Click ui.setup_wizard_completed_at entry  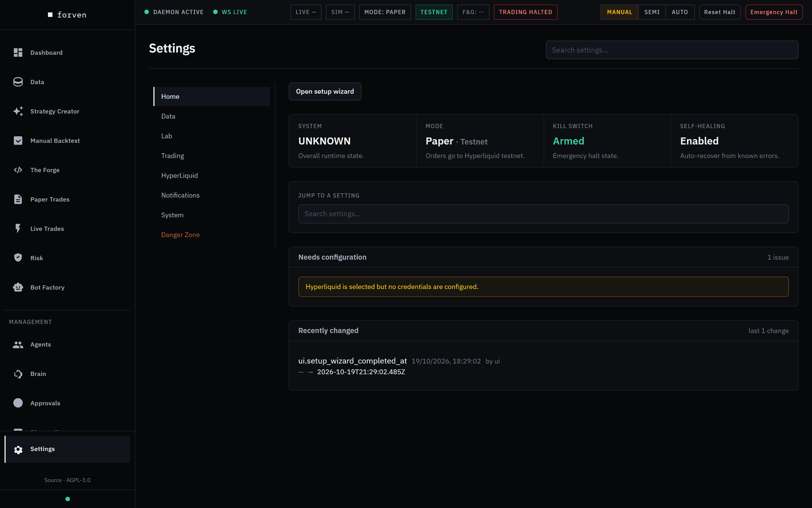click(x=353, y=361)
